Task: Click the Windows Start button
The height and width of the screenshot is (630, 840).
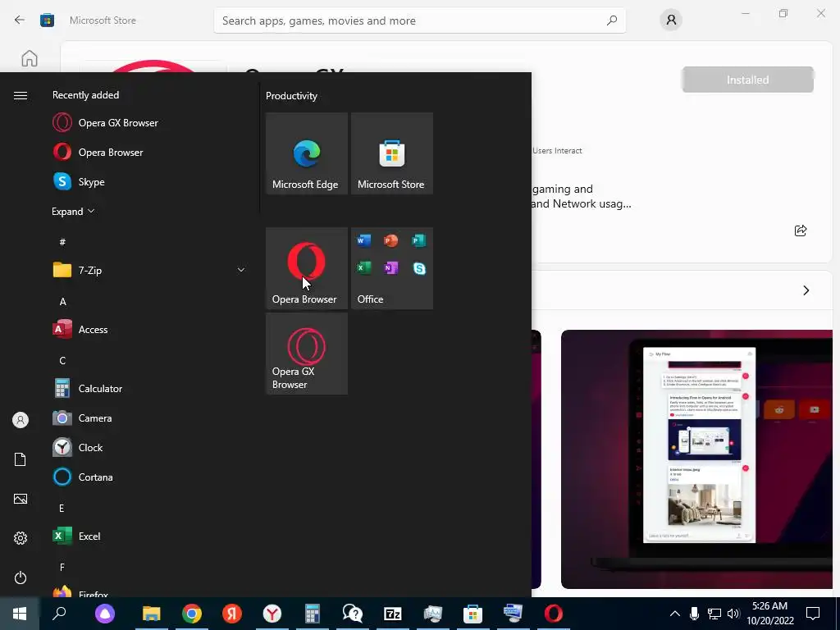Action: pos(20,614)
